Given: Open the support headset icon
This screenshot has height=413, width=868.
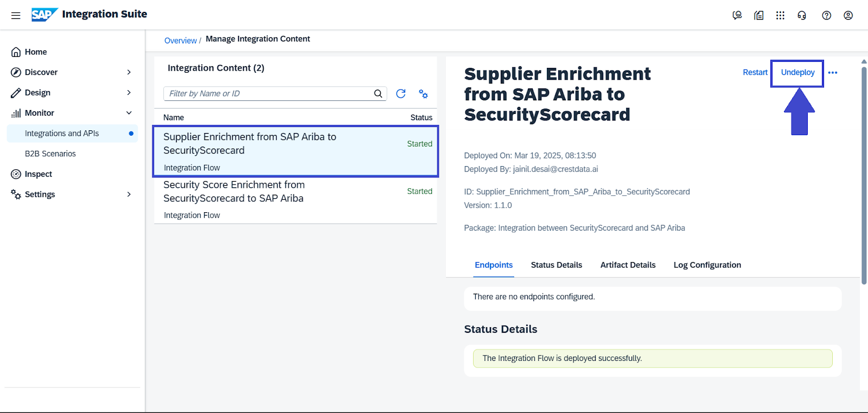Looking at the screenshot, I should tap(802, 15).
